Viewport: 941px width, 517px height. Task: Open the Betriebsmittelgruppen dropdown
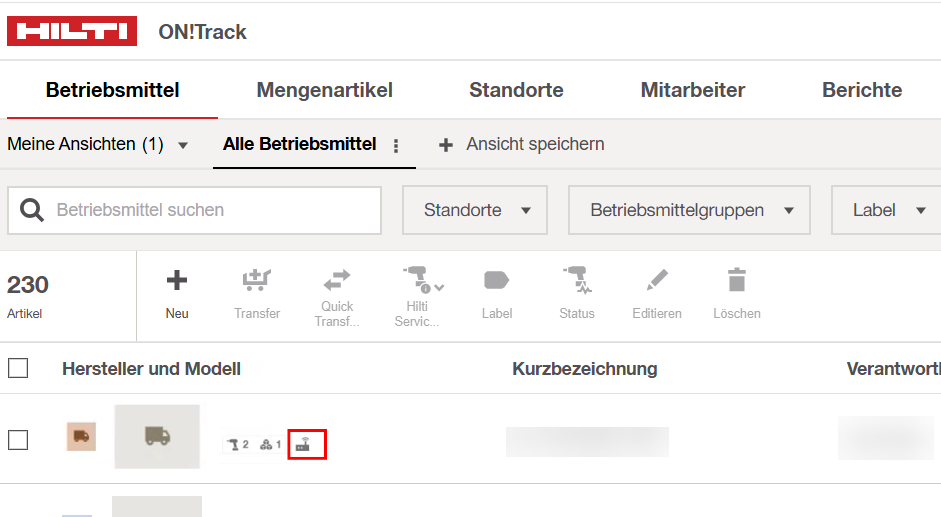[x=690, y=210]
